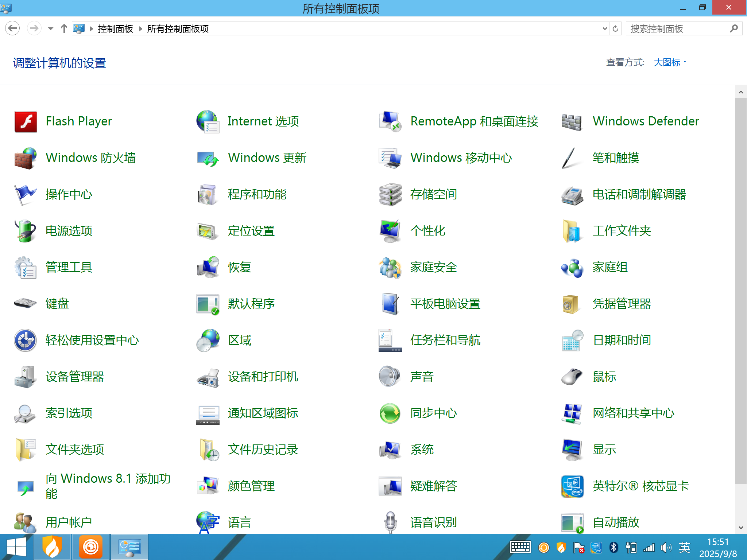Select 控制面板 breadcrumb segment

116,28
